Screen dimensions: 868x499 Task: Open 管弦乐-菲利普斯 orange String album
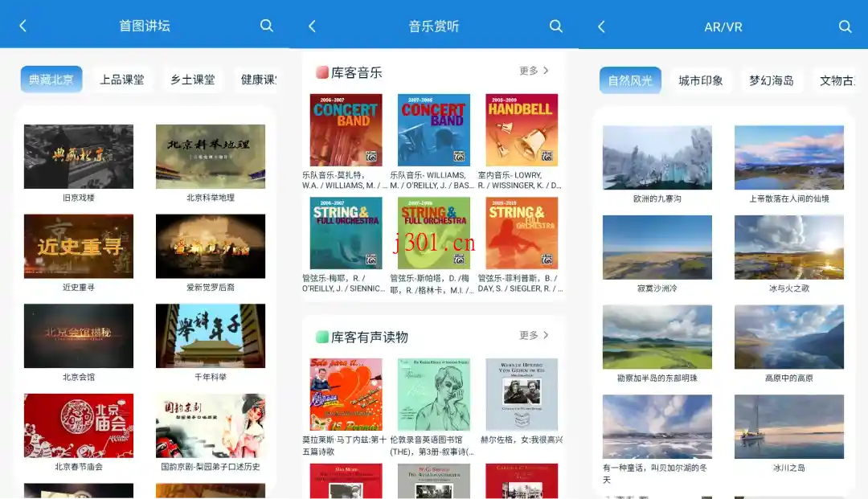click(x=522, y=233)
